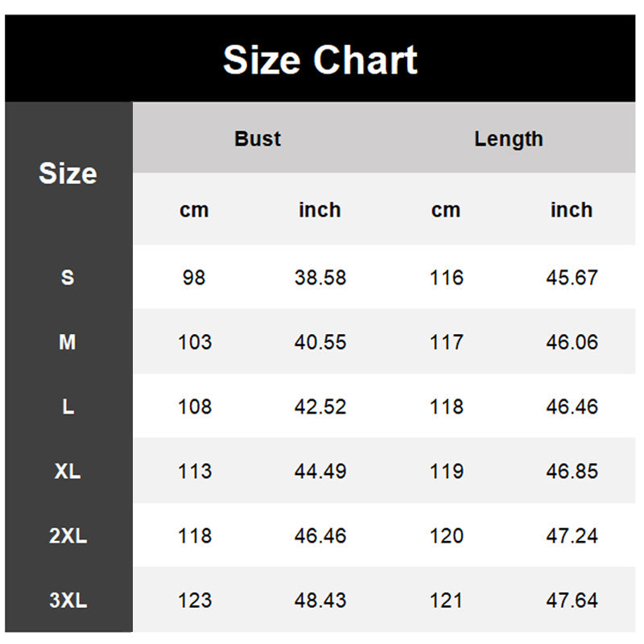This screenshot has width=644, height=644.
Task: Select the M size row label
Action: point(68,342)
